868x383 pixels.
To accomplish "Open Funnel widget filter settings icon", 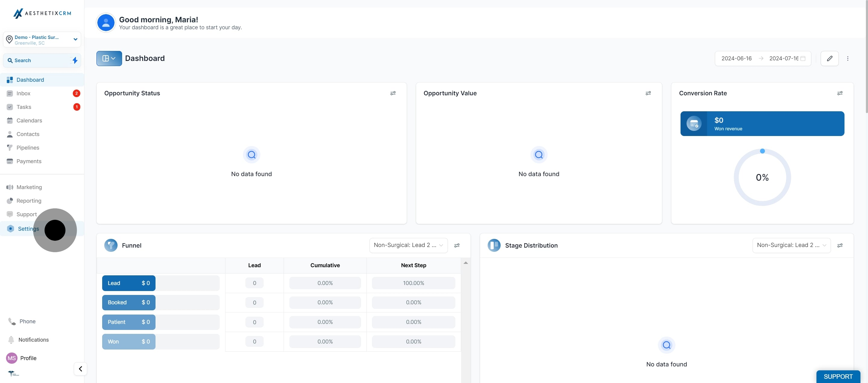I will pyautogui.click(x=457, y=245).
